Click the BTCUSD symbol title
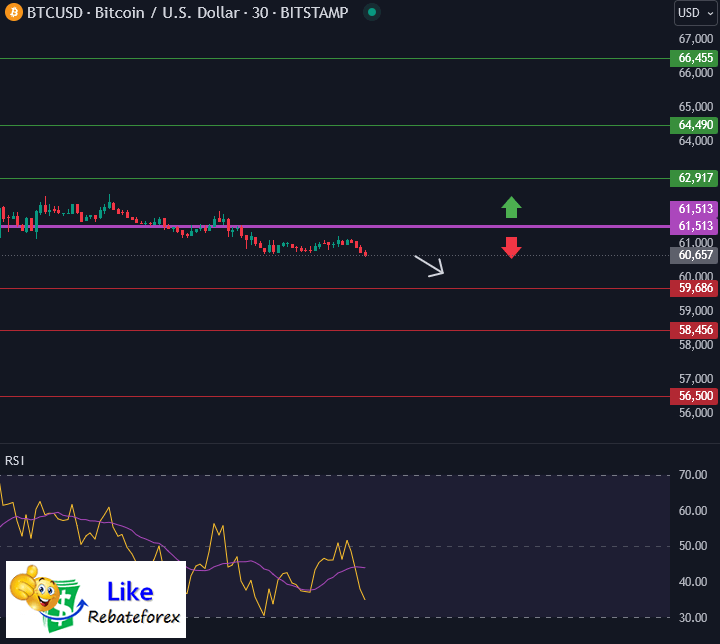 click(x=187, y=12)
